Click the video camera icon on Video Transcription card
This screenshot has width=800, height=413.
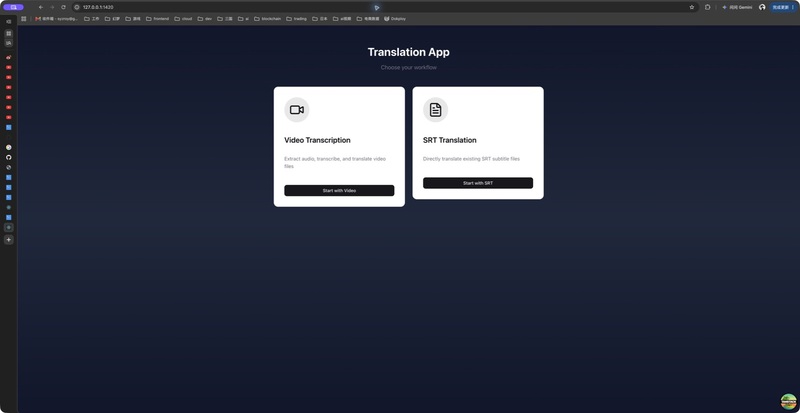click(x=297, y=110)
